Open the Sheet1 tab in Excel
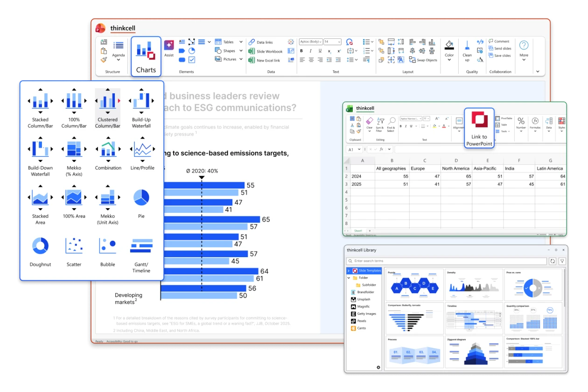 pos(358,231)
